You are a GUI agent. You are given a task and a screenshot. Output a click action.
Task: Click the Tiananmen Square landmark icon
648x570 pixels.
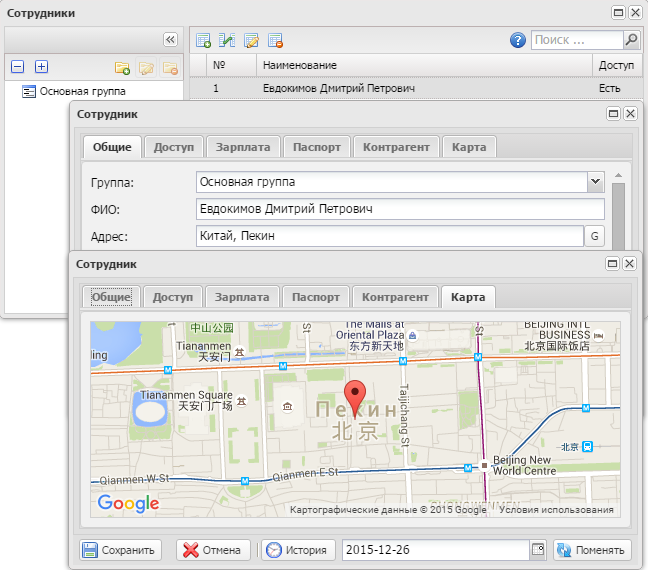point(241,401)
